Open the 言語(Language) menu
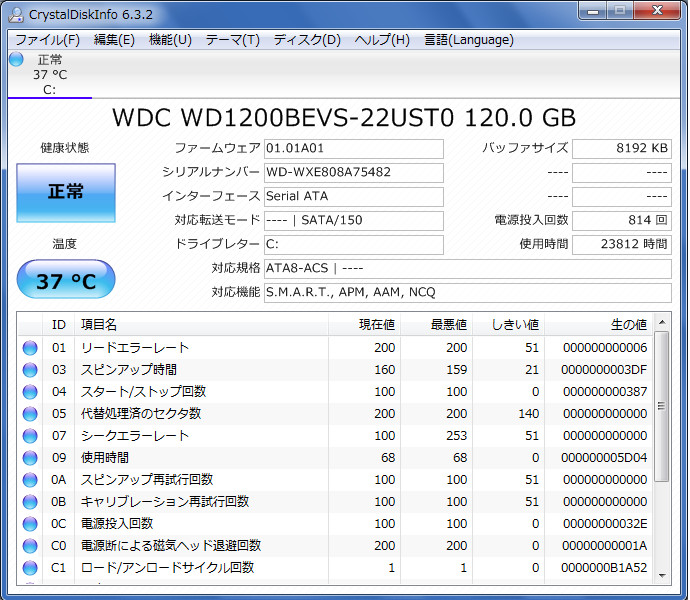690x600 pixels. (x=469, y=40)
